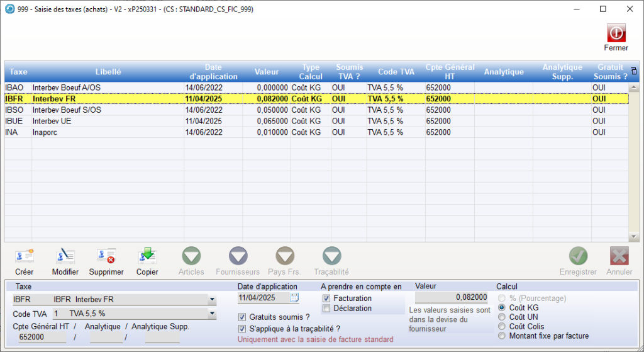Viewport: 644px width, 352px height.
Task: Click the Valeur input field
Action: (x=451, y=297)
